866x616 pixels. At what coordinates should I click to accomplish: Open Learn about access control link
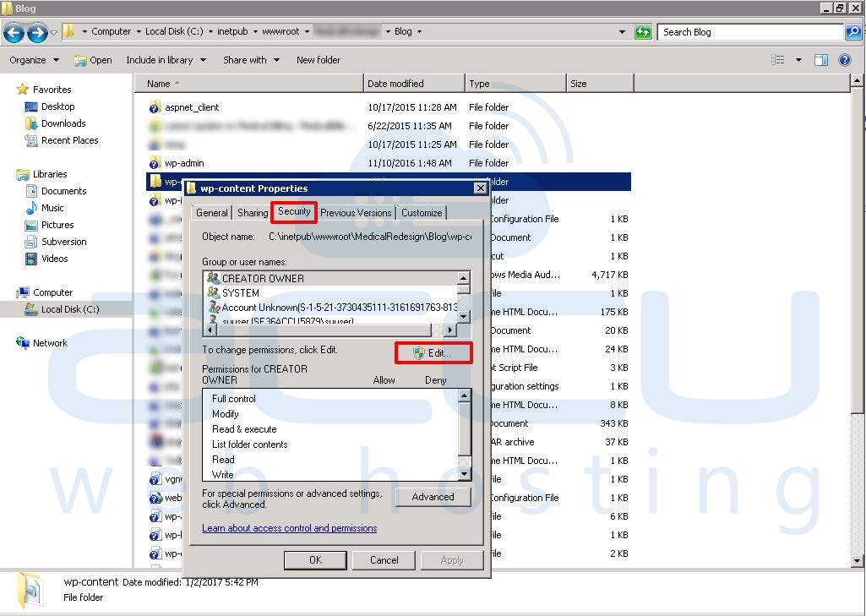(290, 528)
